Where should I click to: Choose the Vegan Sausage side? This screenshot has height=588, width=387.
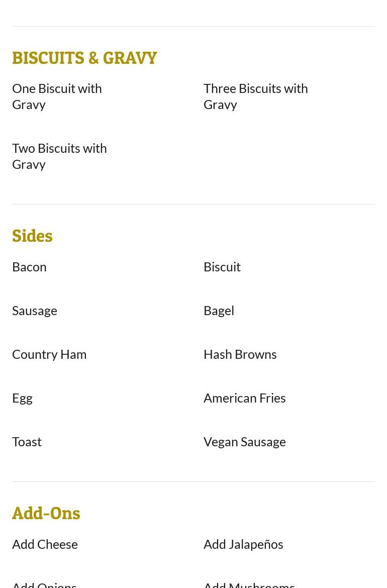point(244,442)
